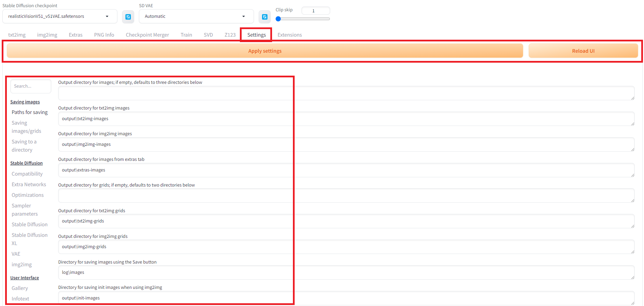
Task: Click the Output directory for images field
Action: click(x=346, y=93)
